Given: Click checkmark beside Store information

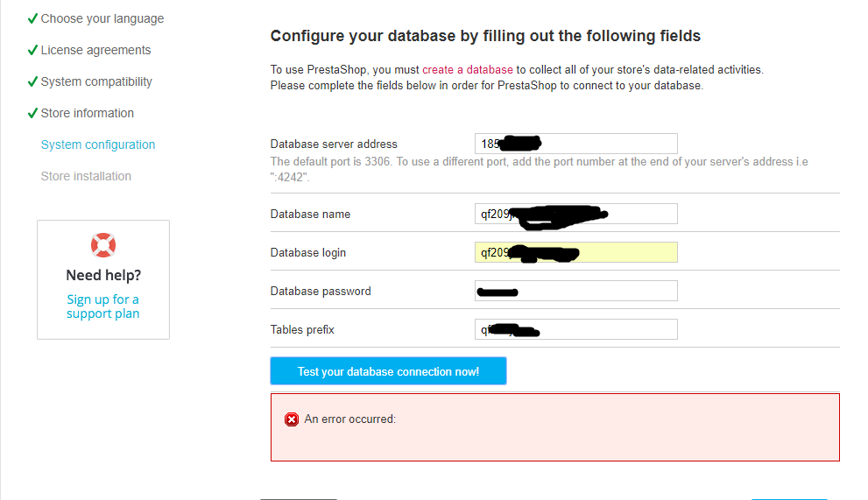Looking at the screenshot, I should pos(32,113).
